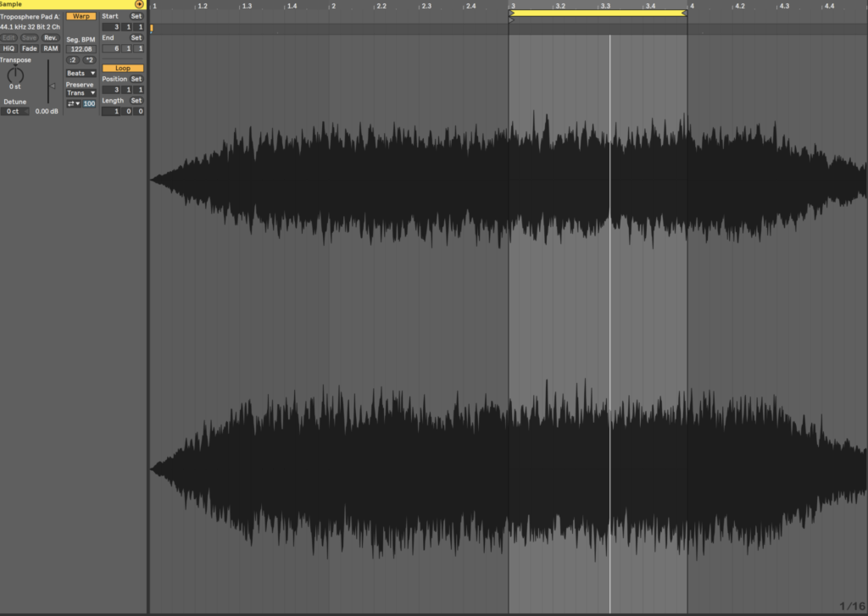
Task: Click the clip start marker triangle
Action: (x=511, y=20)
